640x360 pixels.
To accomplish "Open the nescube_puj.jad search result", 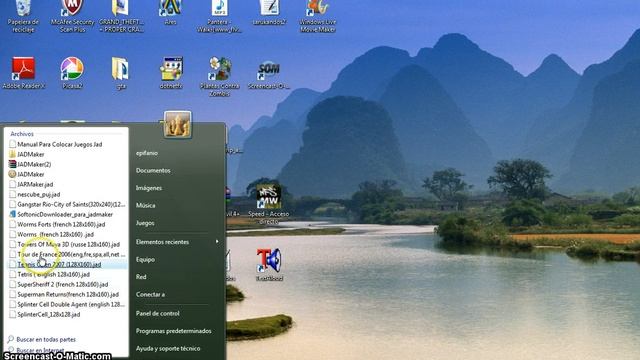I will 39,194.
